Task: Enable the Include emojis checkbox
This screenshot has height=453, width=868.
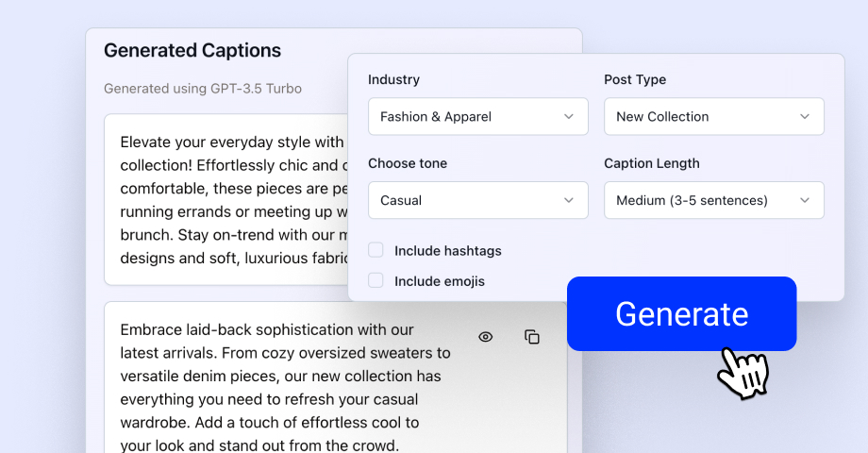Action: 376,280
